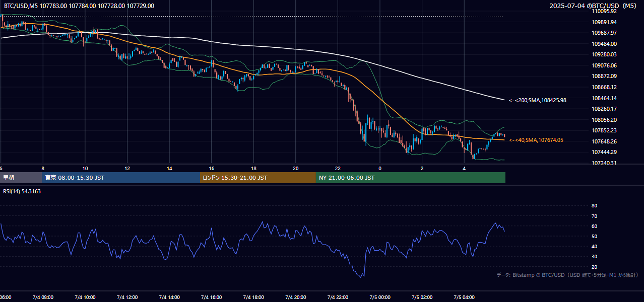Click RSI scale level 30
The image size is (644, 302).
[594, 257]
